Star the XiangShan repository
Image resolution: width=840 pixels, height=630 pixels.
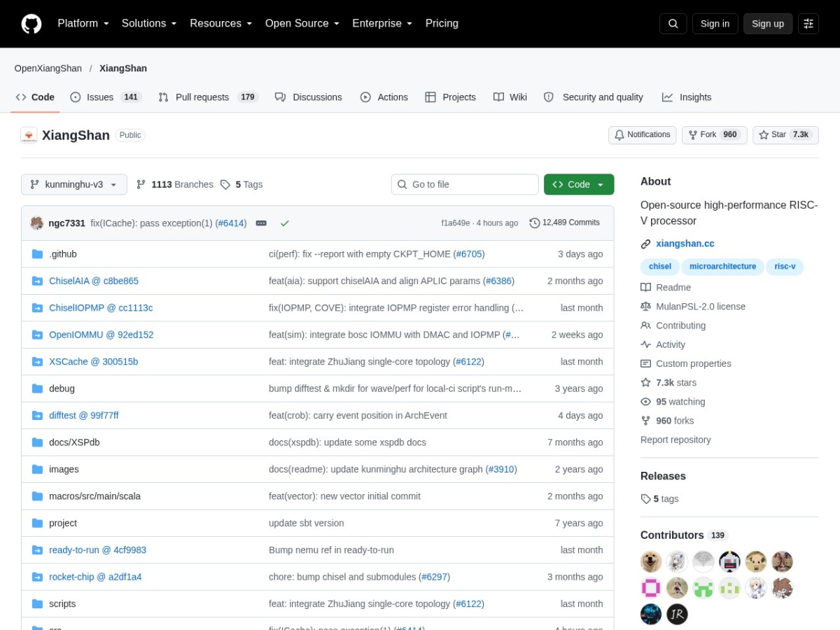(785, 135)
